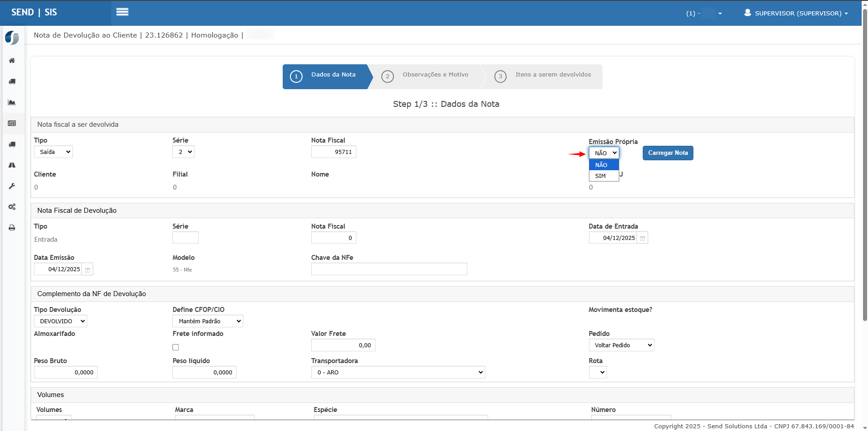Open the gears settings sidebar icon

(12, 207)
